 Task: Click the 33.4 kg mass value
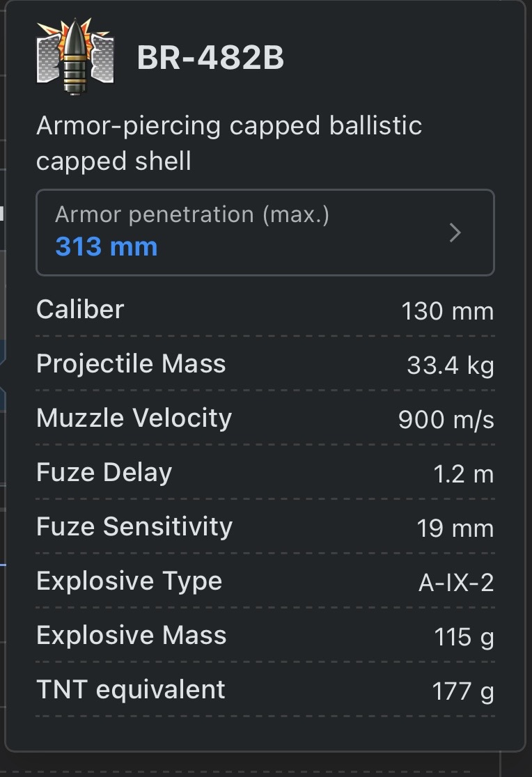coord(450,366)
